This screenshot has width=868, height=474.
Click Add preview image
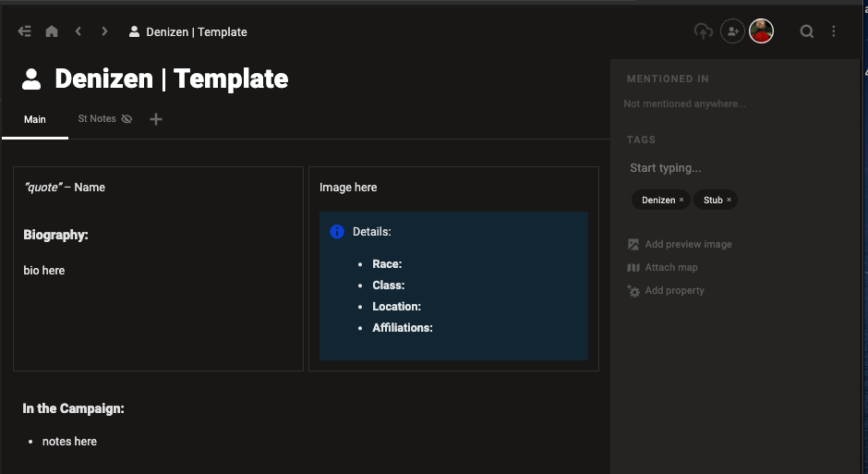(x=688, y=245)
